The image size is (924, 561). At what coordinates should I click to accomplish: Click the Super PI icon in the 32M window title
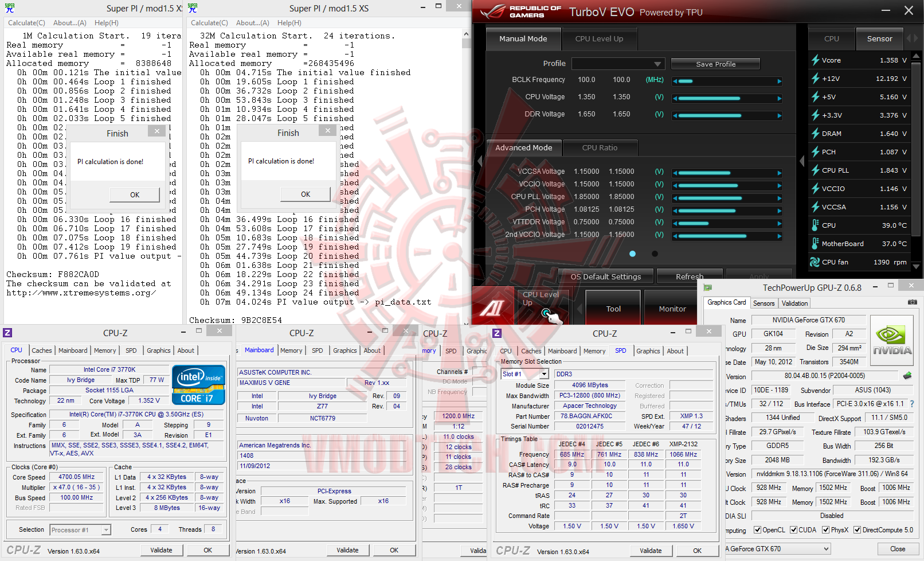[193, 8]
